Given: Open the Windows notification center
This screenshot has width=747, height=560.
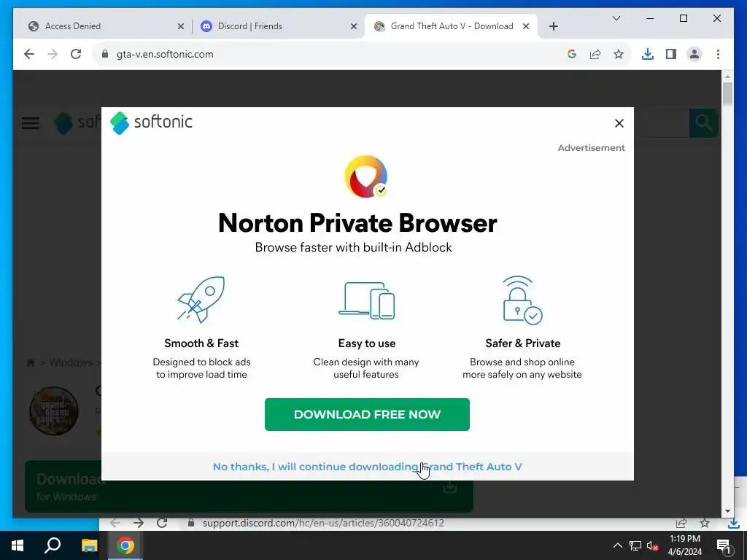Looking at the screenshot, I should tap(723, 545).
